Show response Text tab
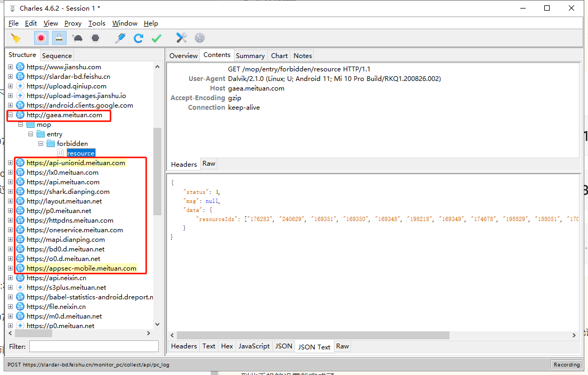This screenshot has height=375, width=588. pyautogui.click(x=209, y=346)
